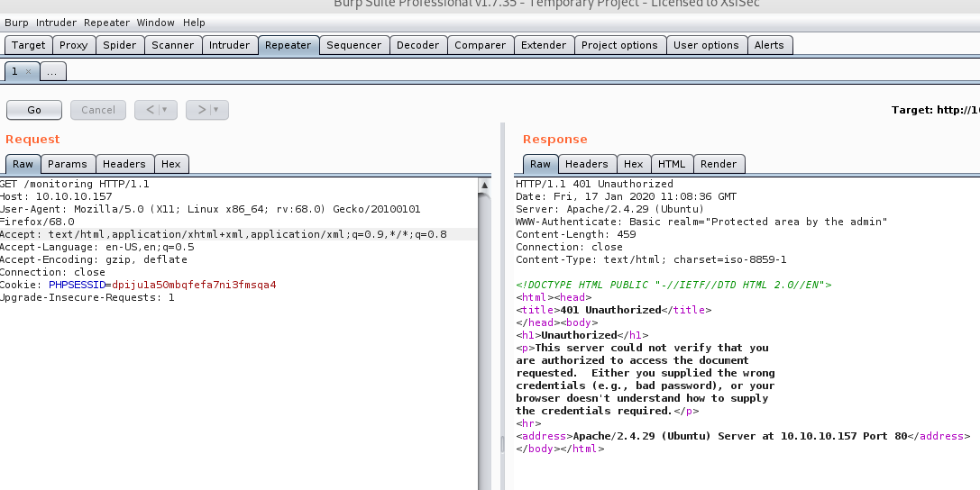
Task: Switch to the Extender tab
Action: [544, 45]
